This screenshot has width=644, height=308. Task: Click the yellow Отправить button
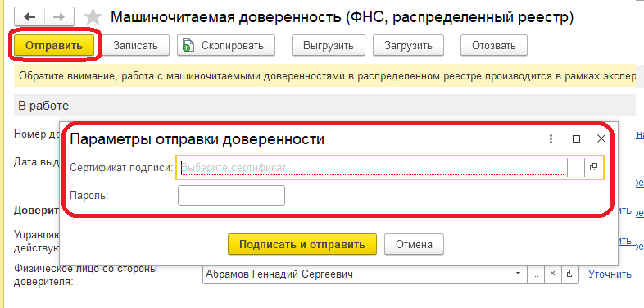54,45
